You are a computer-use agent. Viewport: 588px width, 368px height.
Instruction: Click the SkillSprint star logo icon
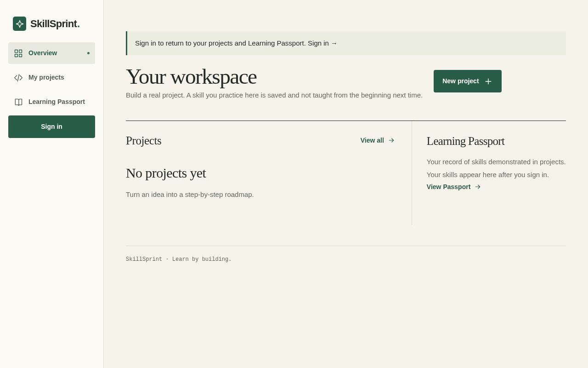coord(19,23)
